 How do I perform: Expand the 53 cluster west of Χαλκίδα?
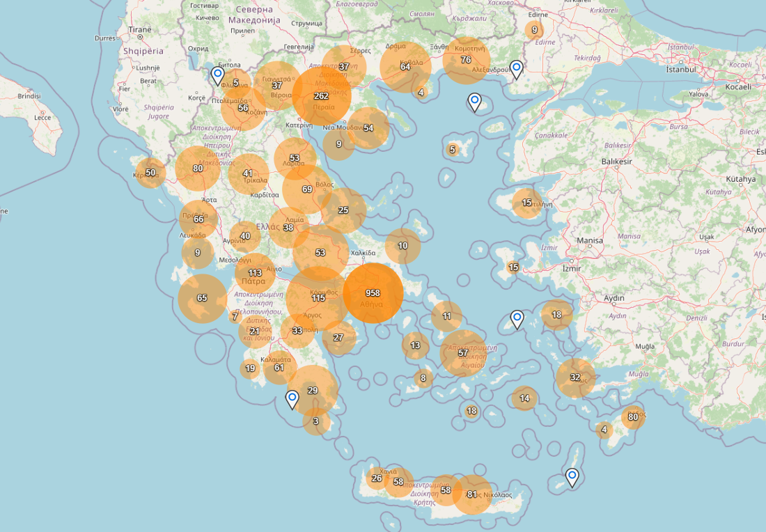tap(321, 253)
